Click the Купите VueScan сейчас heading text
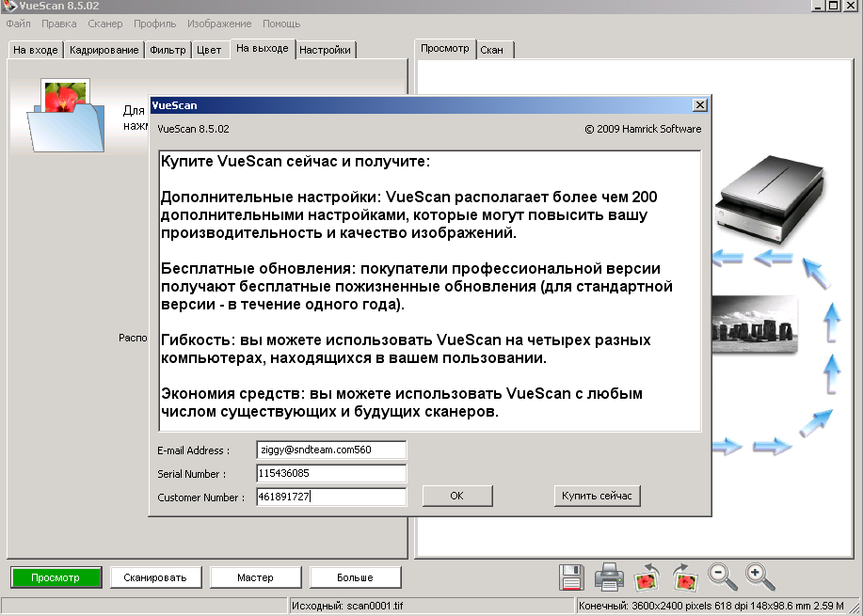 296,162
